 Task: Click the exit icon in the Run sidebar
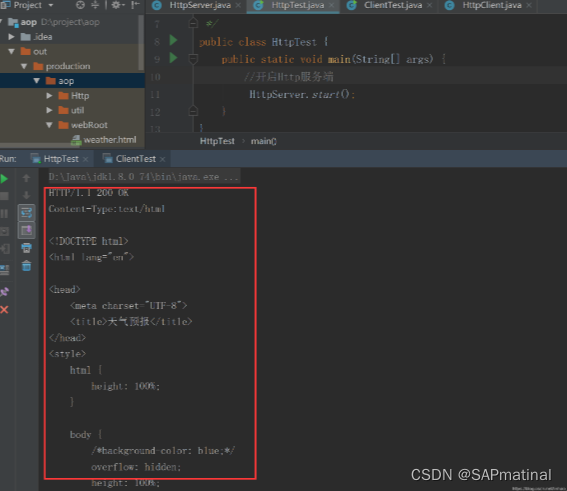[x=4, y=249]
